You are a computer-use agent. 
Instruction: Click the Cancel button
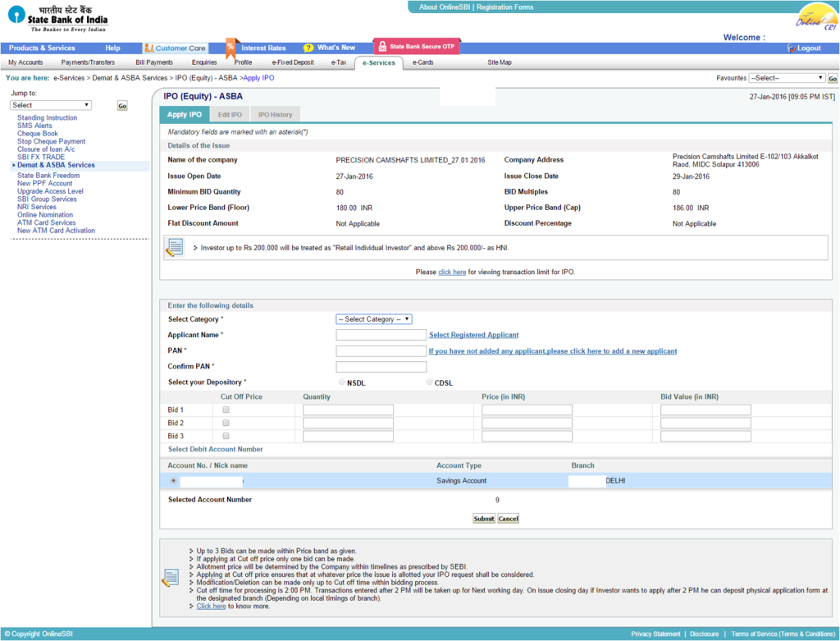point(509,519)
